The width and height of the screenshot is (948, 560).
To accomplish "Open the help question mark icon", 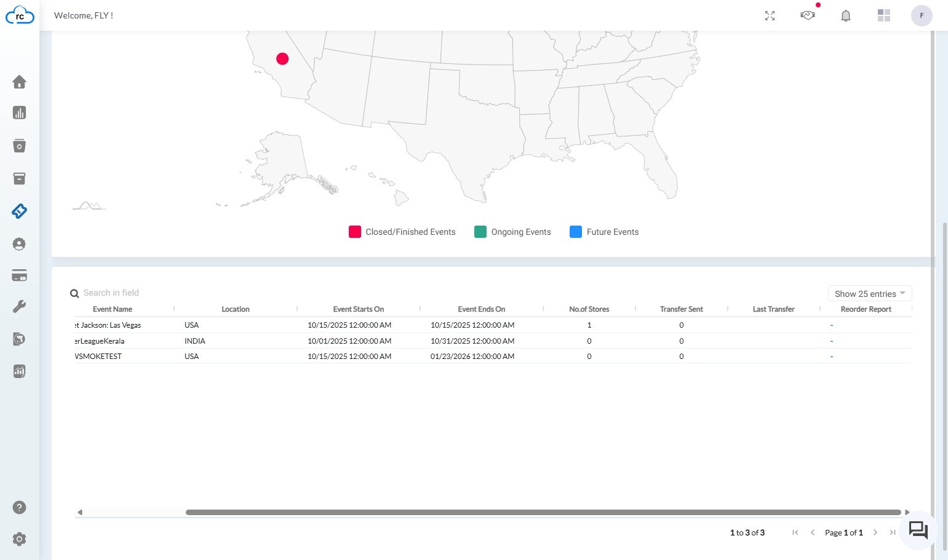I will click(x=19, y=507).
